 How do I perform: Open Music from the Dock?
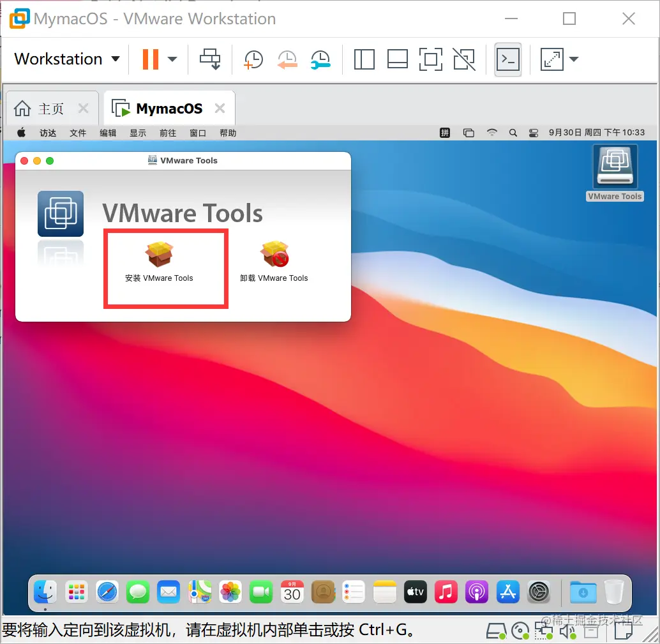(x=446, y=592)
